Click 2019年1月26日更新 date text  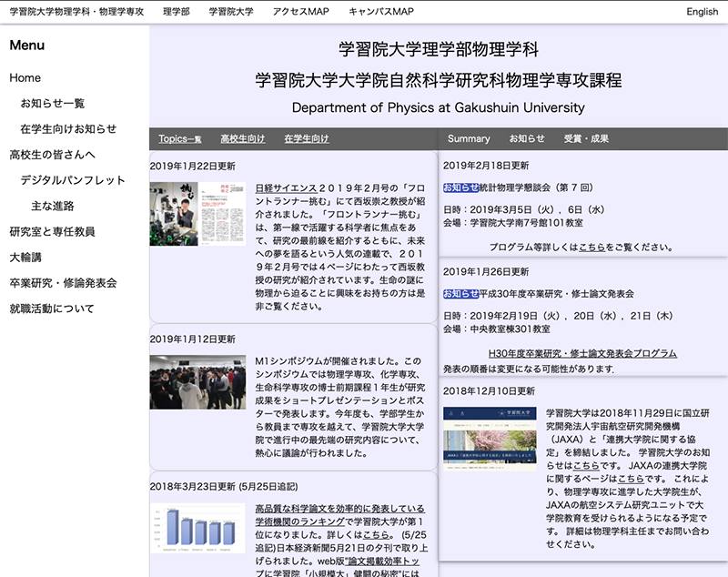[486, 272]
